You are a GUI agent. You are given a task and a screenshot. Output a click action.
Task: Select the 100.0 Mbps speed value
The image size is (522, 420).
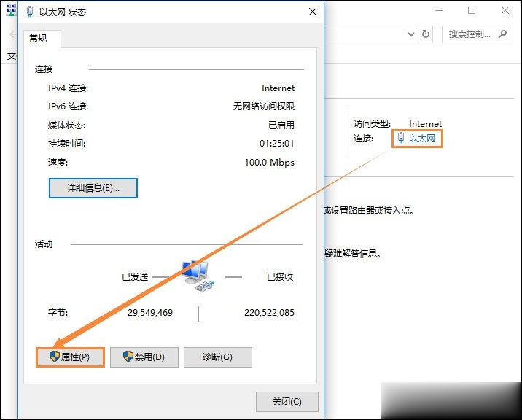pyautogui.click(x=269, y=163)
